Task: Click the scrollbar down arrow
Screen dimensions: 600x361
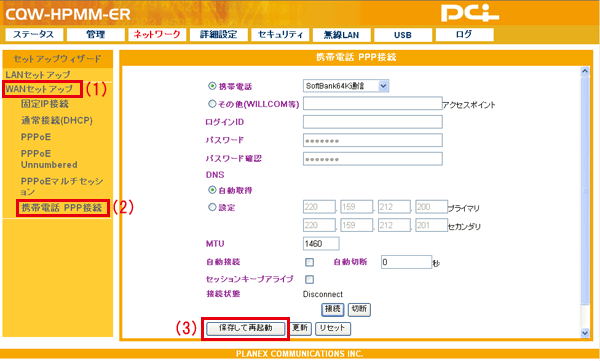Action: tap(585, 333)
